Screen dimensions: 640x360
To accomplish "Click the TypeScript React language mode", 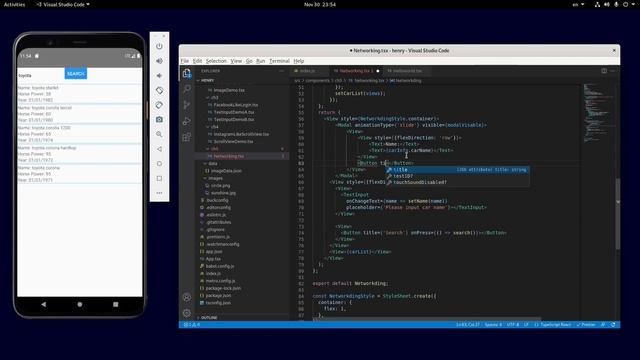I will coord(553,325).
